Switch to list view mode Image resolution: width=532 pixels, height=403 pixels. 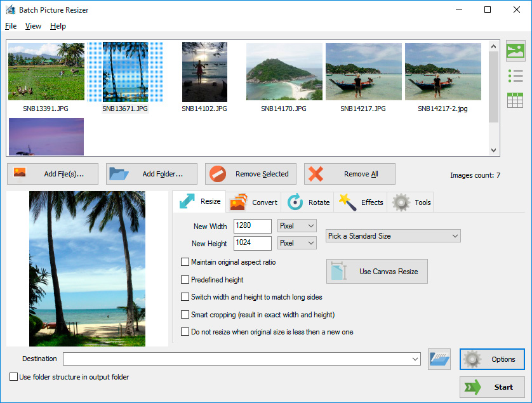coord(515,76)
